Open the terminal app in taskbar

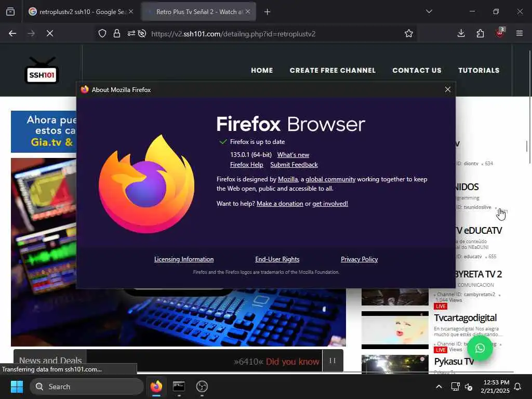(179, 387)
